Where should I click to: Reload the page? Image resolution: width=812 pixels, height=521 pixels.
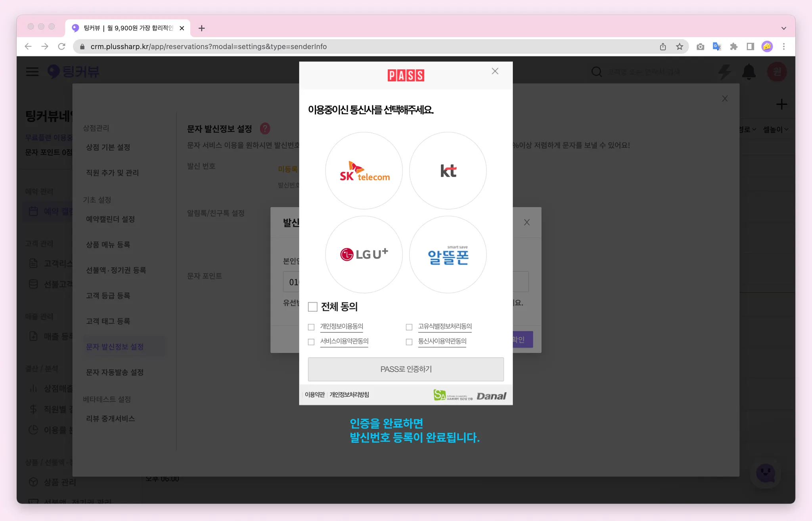point(61,47)
